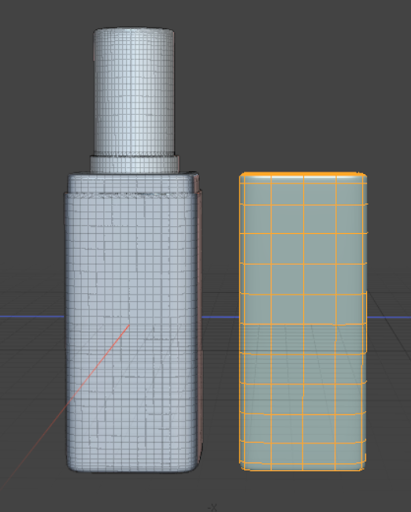Select the bottle shoulder above the horizontal seam

[132, 183]
